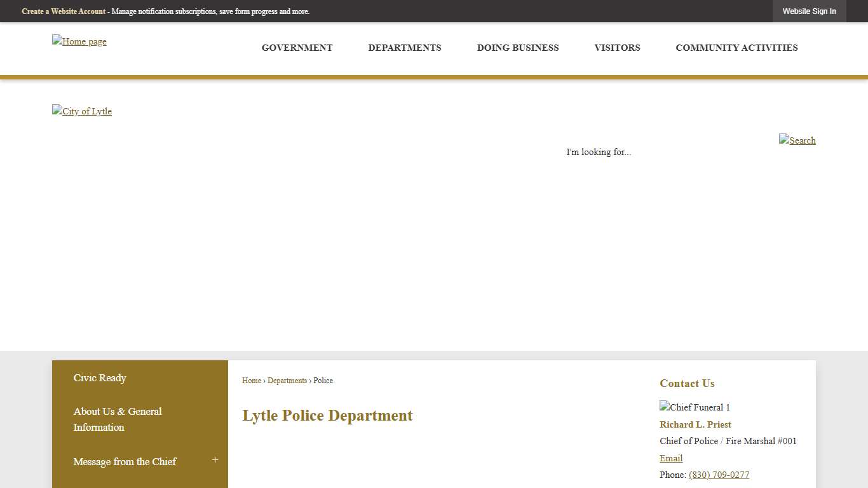Expand the Message from the Chief section

point(215,459)
